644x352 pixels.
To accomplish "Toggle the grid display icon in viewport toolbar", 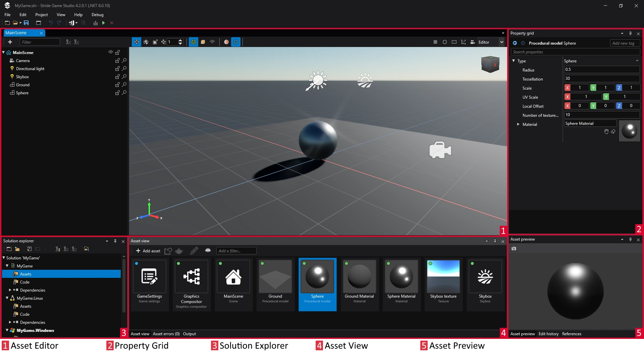I will [x=435, y=42].
